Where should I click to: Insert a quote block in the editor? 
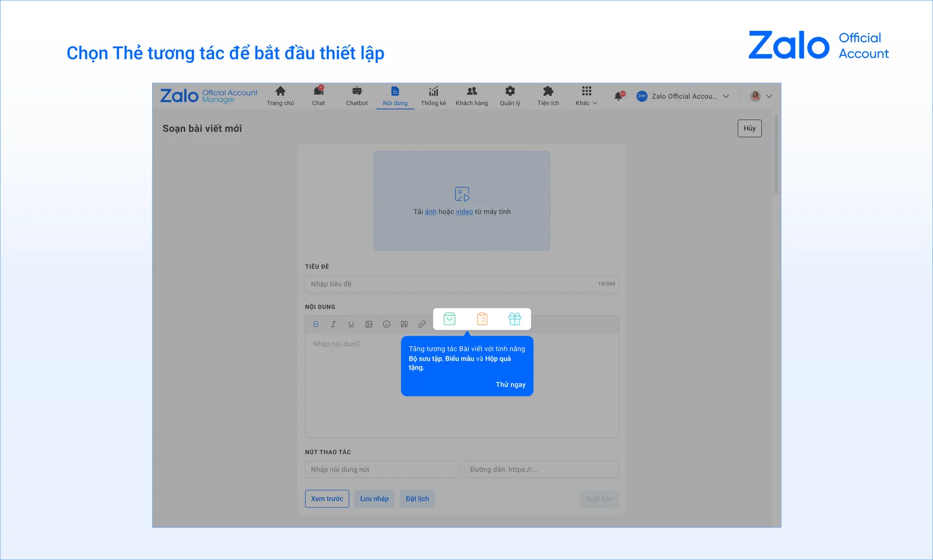[404, 325]
